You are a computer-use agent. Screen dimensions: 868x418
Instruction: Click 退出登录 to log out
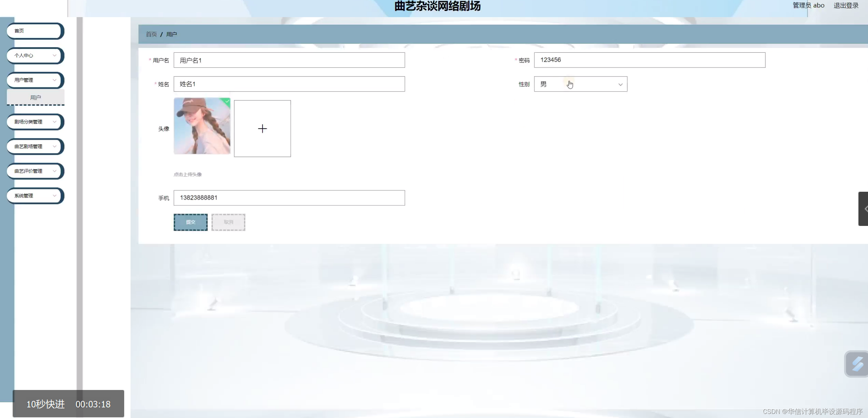(846, 5)
